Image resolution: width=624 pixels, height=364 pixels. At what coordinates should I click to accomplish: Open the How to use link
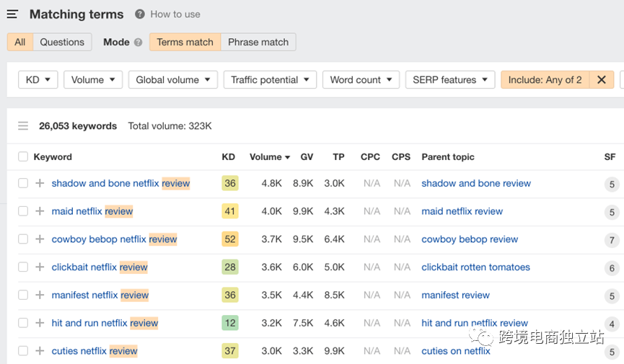(175, 14)
